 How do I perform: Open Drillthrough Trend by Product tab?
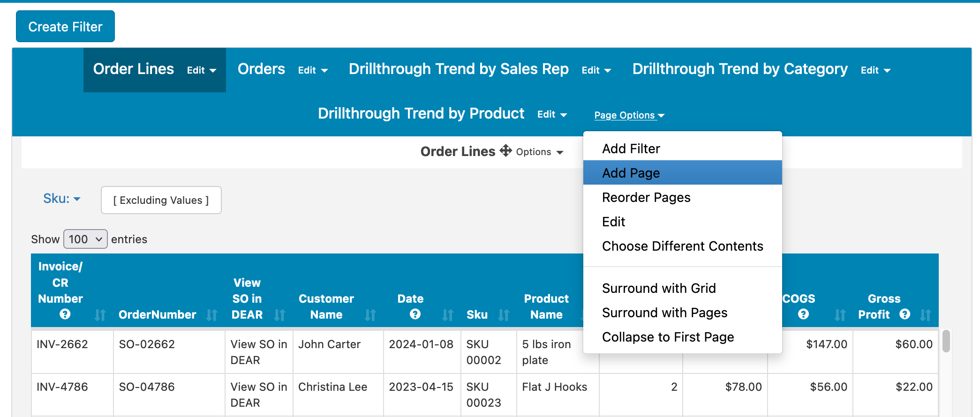pos(421,113)
